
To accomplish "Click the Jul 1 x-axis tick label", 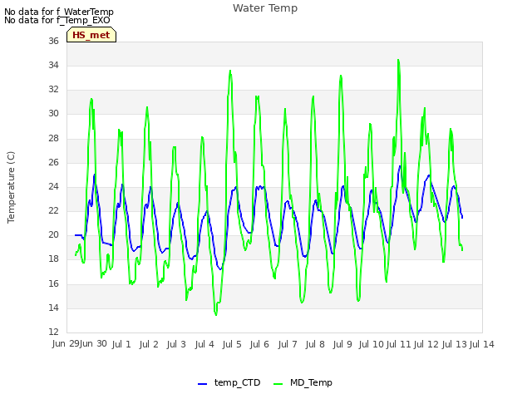I will 121,344.
